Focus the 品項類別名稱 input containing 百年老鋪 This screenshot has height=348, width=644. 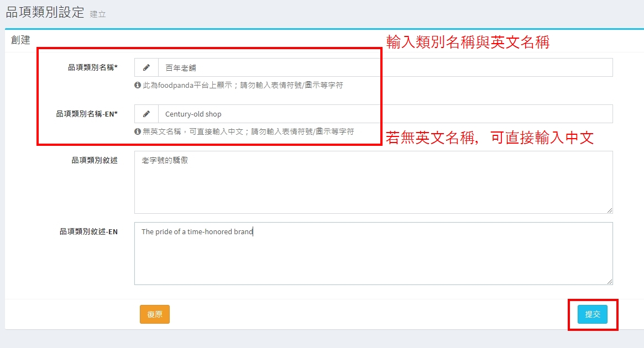(385, 68)
